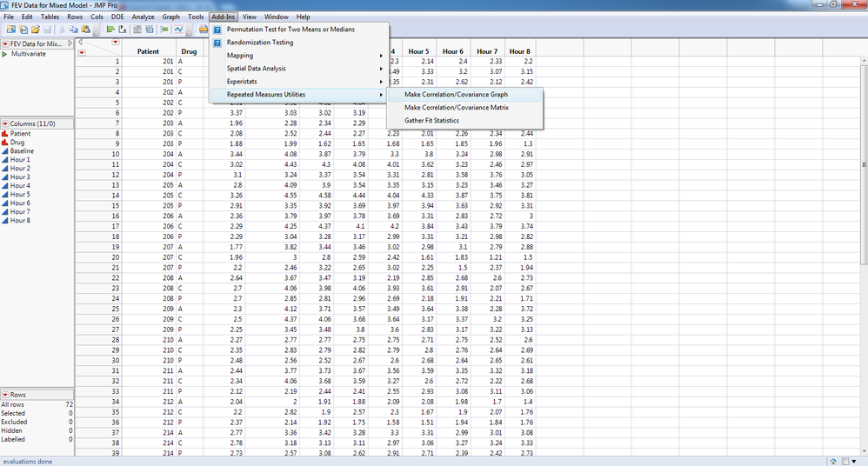Select Gather Fit Statistics

coord(465,120)
